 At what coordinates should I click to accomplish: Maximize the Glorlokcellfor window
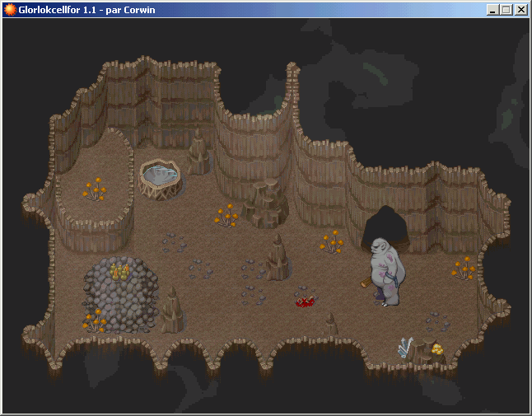click(506, 10)
